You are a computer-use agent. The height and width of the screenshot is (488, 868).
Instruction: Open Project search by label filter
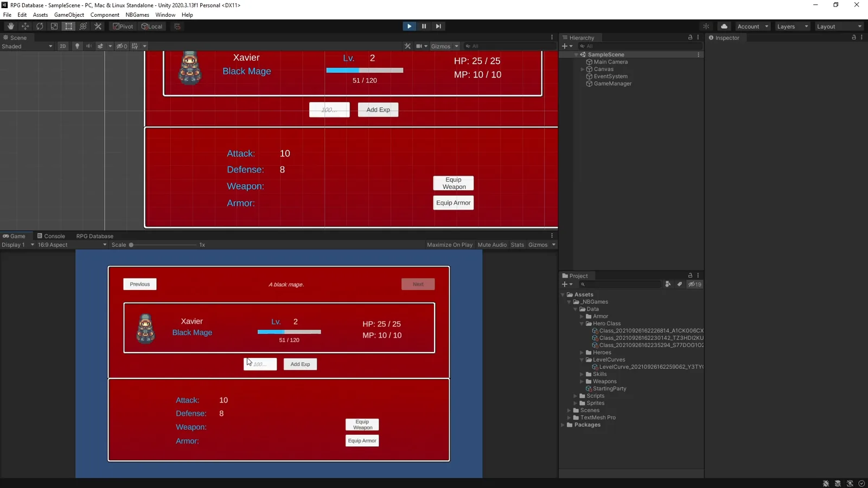coord(679,284)
